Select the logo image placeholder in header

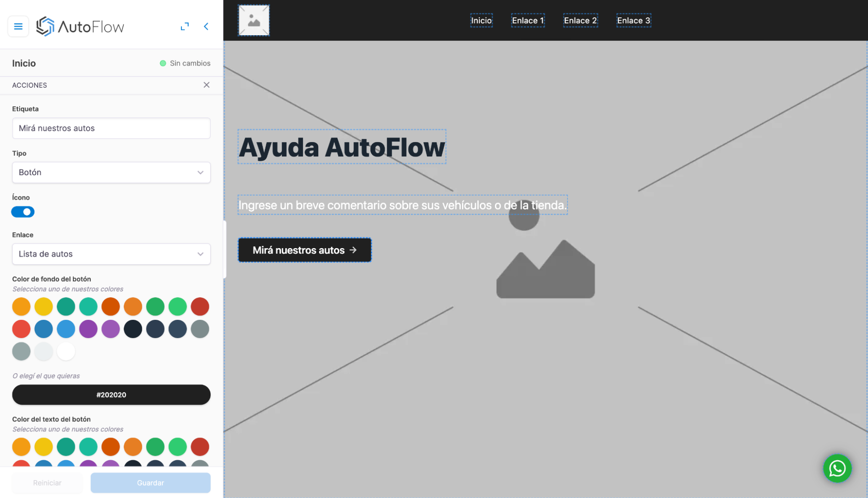click(254, 20)
